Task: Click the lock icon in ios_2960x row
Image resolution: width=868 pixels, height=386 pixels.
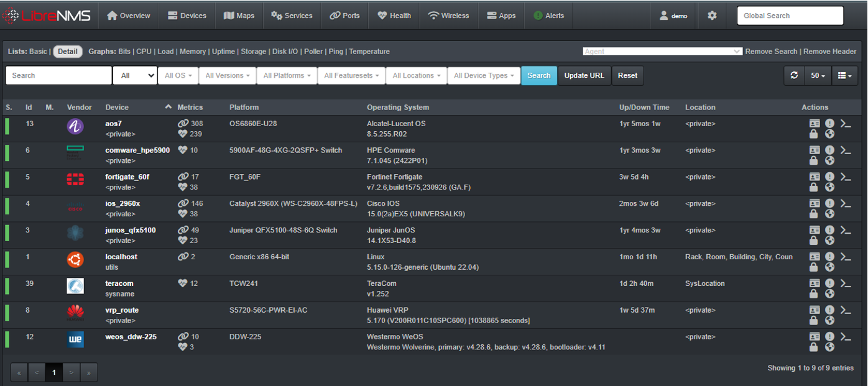Action: (814, 214)
